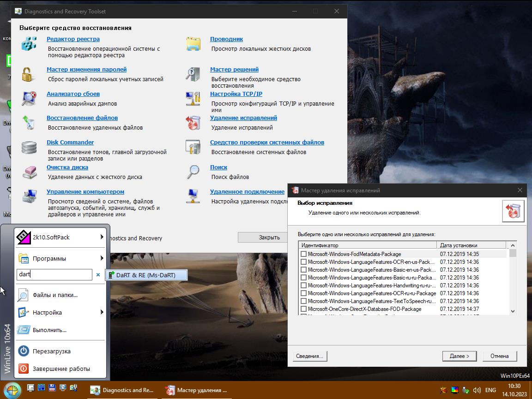The image size is (532, 399).
Task: Open the Средство проверки системных файлов link
Action: point(267,143)
